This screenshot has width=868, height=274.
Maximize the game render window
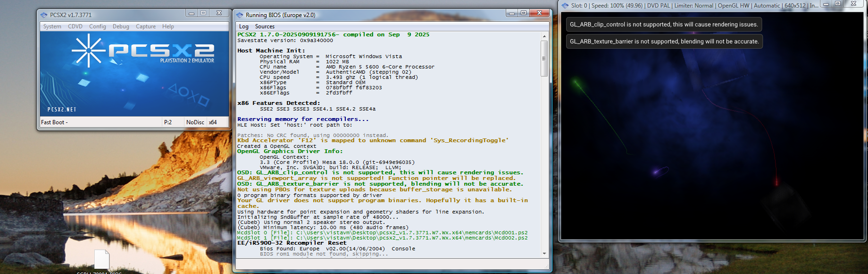click(x=838, y=4)
